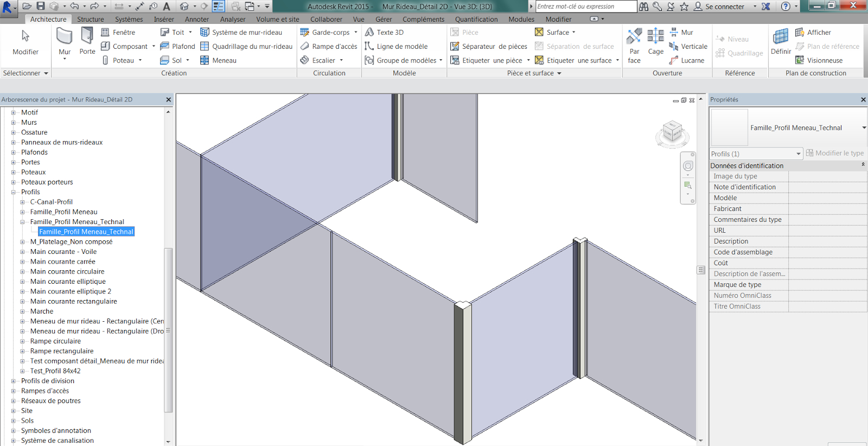Open the Structure ribbon tab

90,19
